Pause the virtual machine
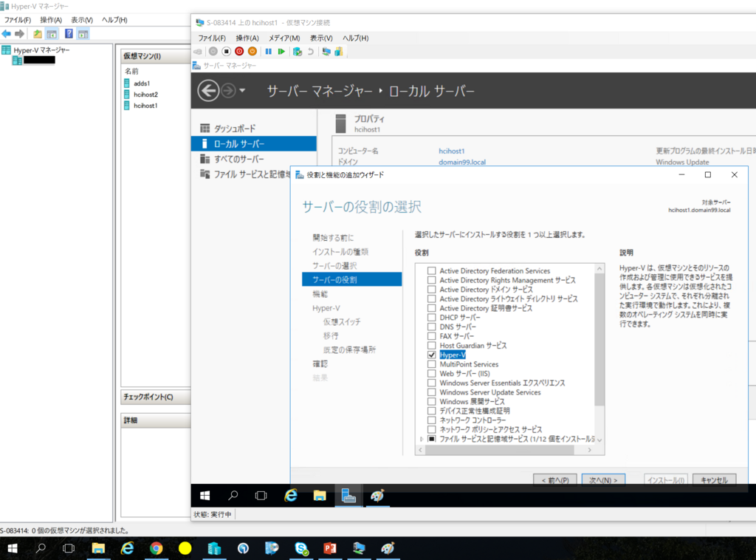Viewport: 756px width, 560px height. point(269,52)
